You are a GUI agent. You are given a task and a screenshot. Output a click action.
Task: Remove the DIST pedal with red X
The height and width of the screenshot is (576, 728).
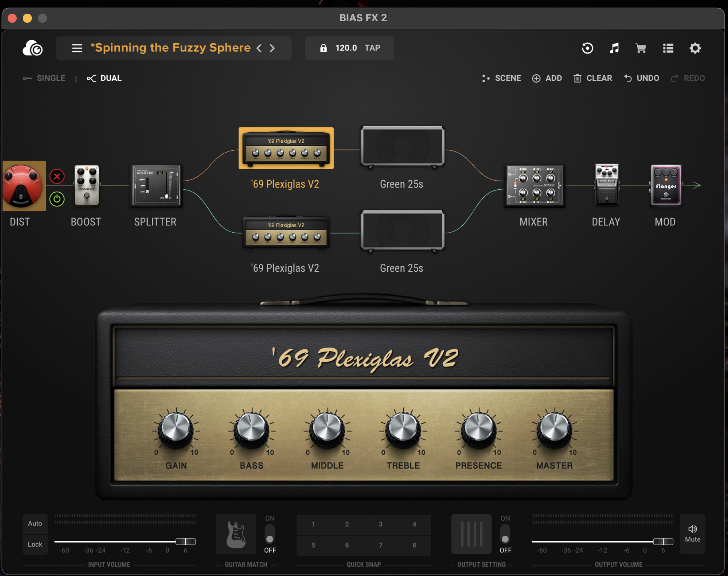click(x=57, y=176)
